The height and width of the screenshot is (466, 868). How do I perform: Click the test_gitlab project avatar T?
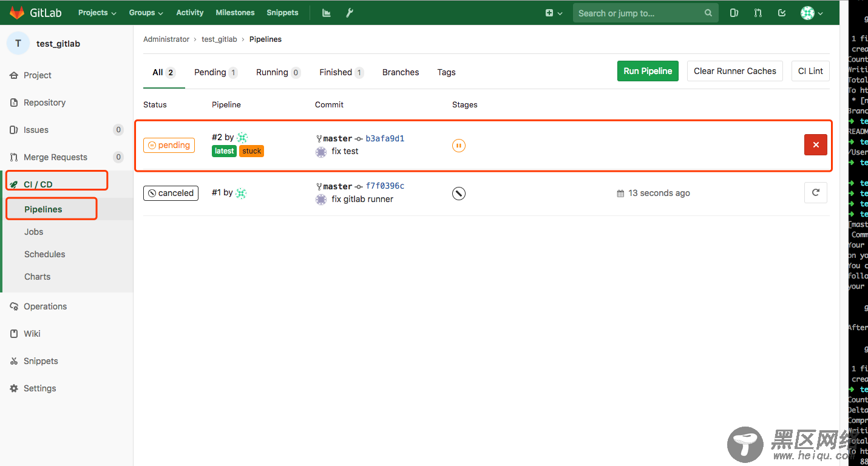click(18, 43)
